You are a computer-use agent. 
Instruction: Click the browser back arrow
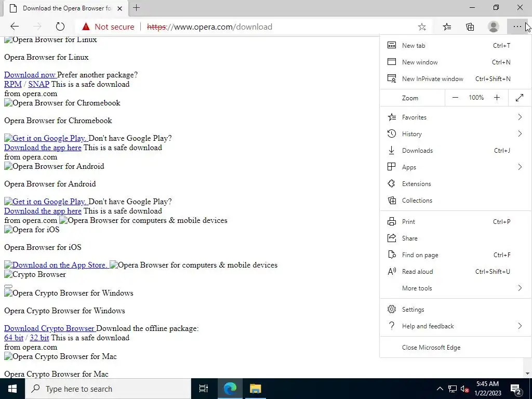(15, 26)
